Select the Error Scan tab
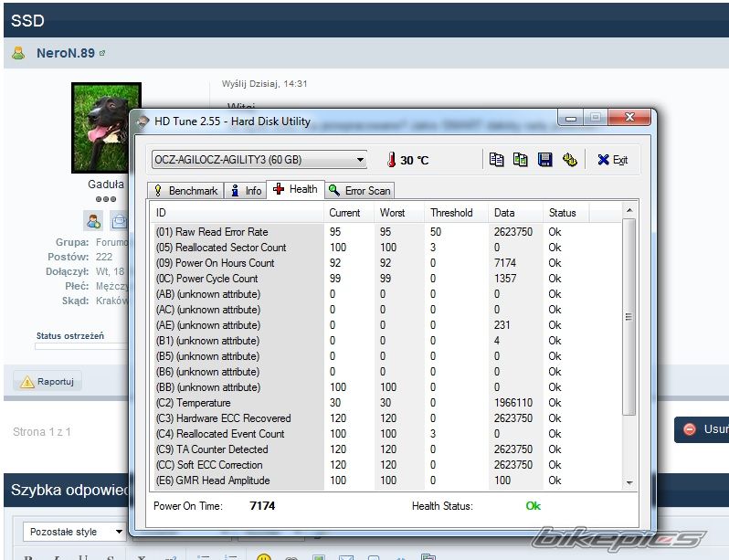Image resolution: width=729 pixels, height=560 pixels. pos(359,190)
